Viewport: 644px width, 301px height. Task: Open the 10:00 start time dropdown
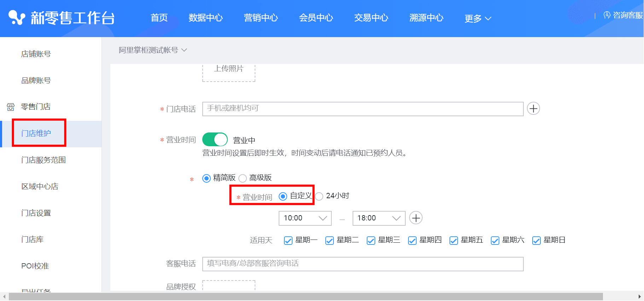(x=305, y=218)
